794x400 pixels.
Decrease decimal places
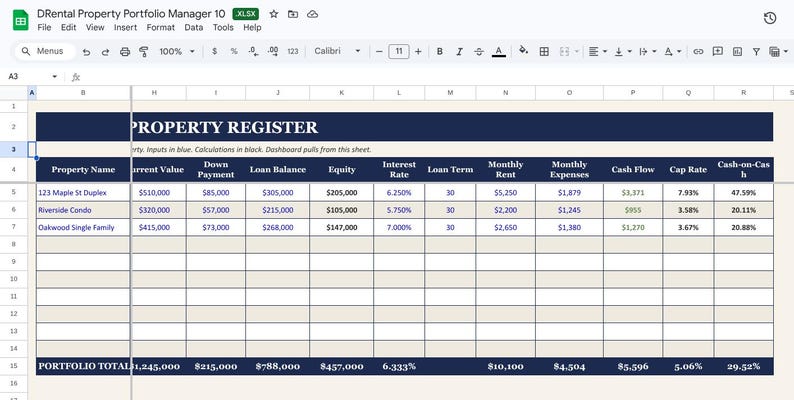point(253,51)
